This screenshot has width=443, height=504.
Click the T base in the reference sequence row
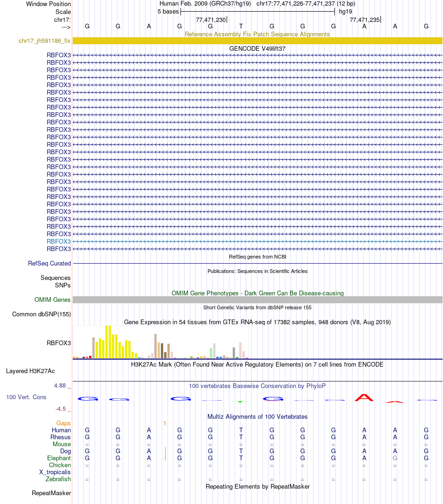coord(241,27)
